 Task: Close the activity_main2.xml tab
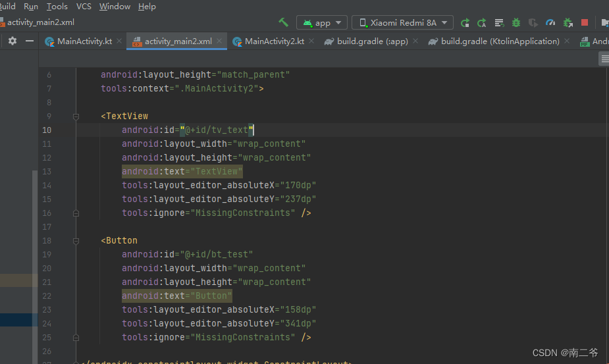pyautogui.click(x=219, y=41)
